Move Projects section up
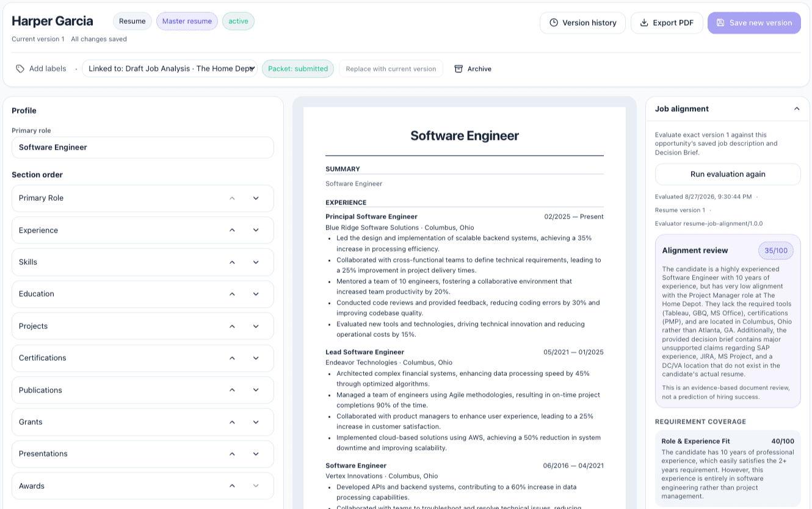This screenshot has width=812, height=509. pyautogui.click(x=232, y=326)
